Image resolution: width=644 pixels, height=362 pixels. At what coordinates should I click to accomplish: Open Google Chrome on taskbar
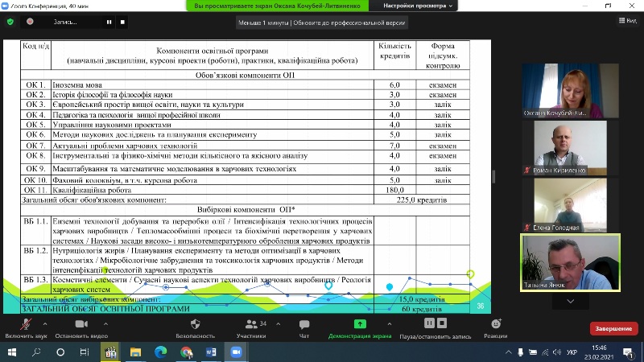(186, 352)
